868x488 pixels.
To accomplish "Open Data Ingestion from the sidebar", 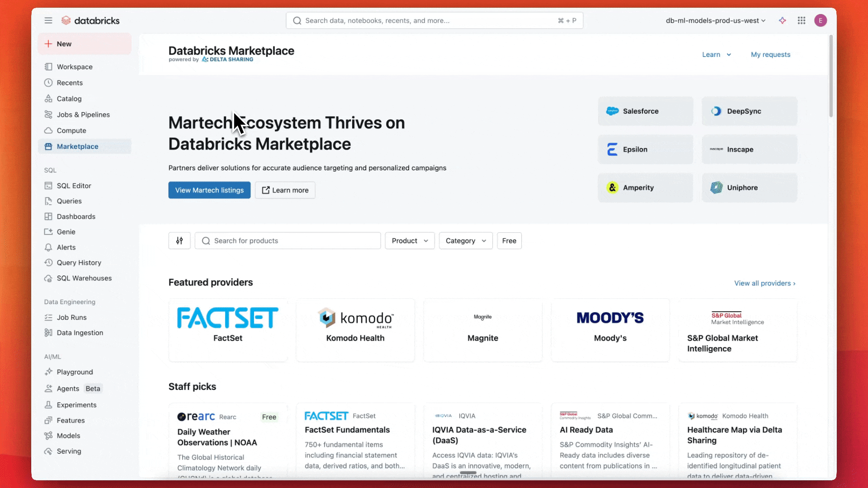I will (79, 333).
